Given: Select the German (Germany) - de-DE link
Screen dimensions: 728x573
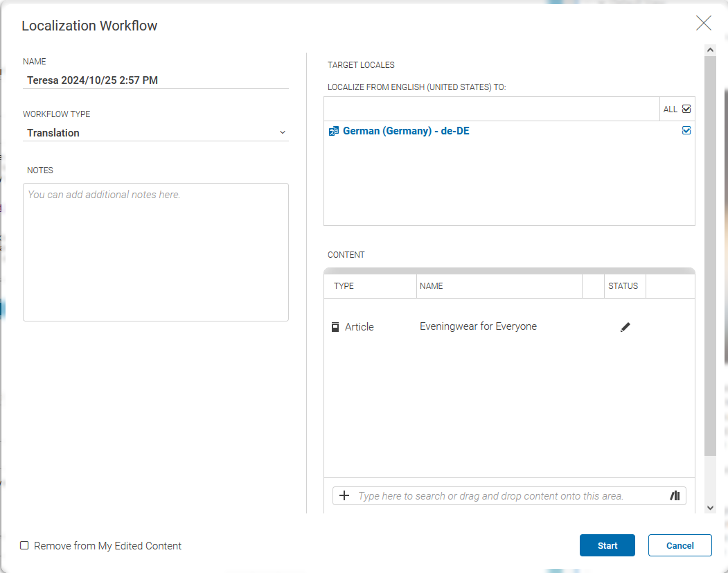Looking at the screenshot, I should click(406, 131).
